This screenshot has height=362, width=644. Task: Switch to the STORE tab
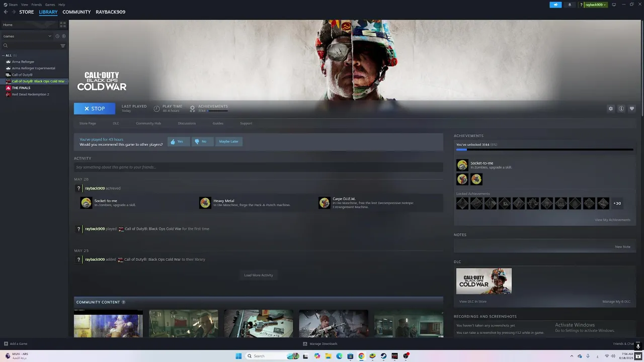27,12
